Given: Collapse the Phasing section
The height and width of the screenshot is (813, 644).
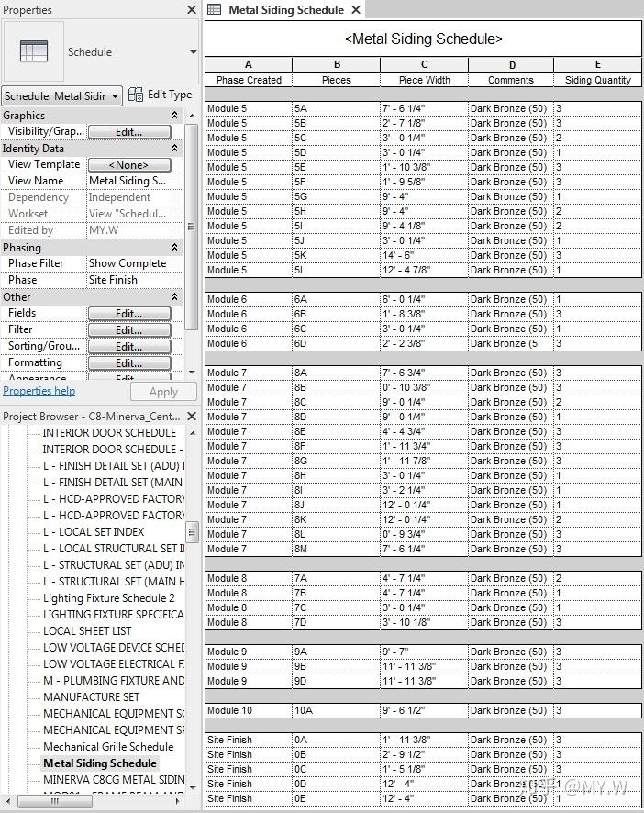Looking at the screenshot, I should (x=174, y=248).
